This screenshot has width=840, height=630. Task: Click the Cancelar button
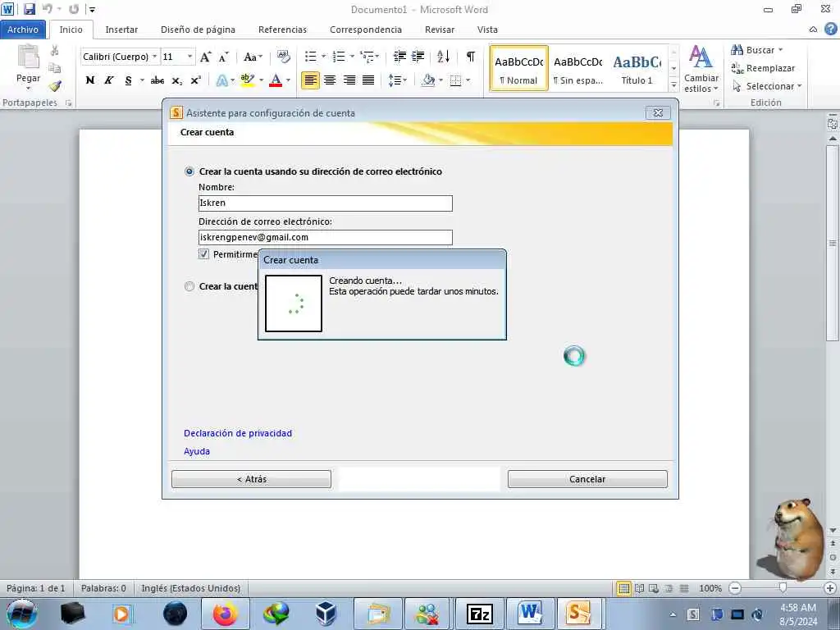pyautogui.click(x=587, y=479)
